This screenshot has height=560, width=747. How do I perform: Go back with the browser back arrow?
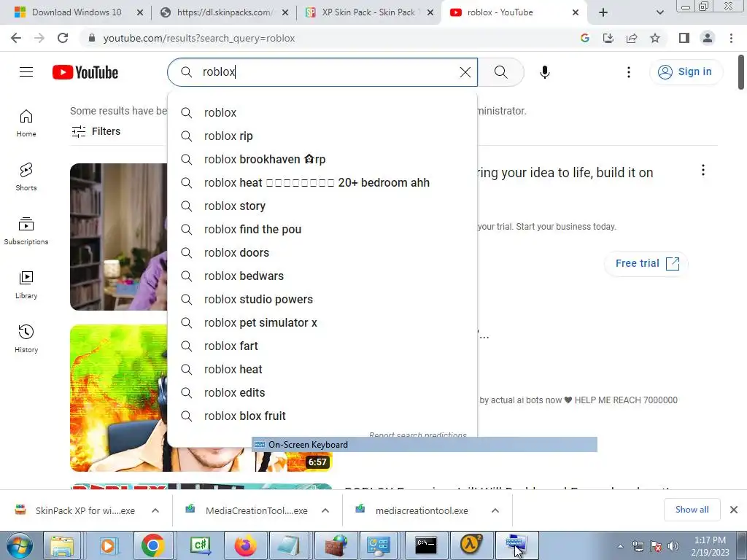16,38
